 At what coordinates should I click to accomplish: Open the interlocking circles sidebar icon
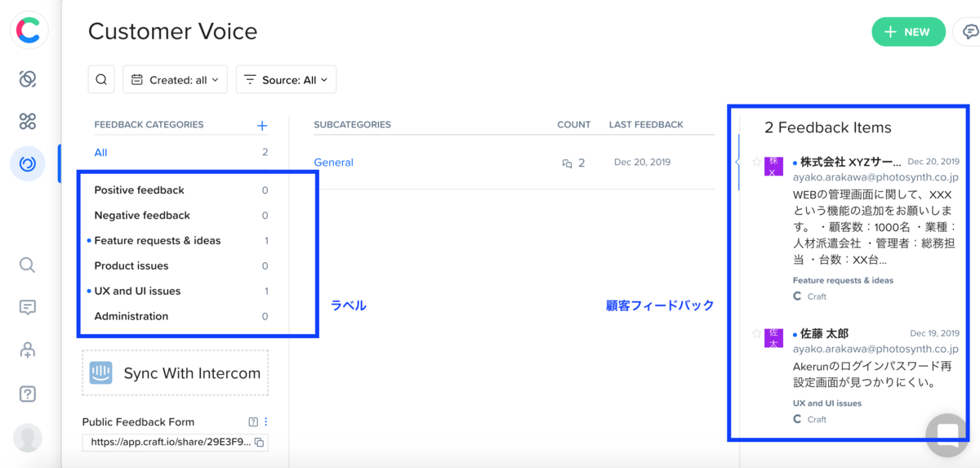coord(28,79)
